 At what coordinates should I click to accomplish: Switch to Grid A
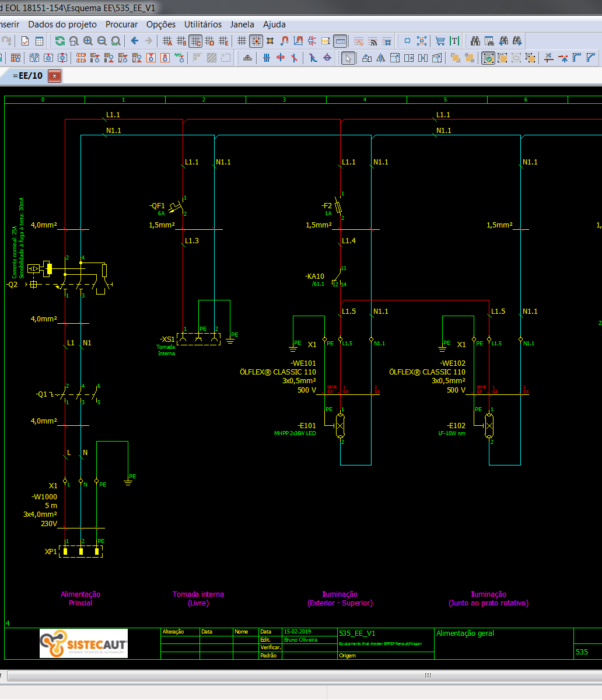pos(167,41)
